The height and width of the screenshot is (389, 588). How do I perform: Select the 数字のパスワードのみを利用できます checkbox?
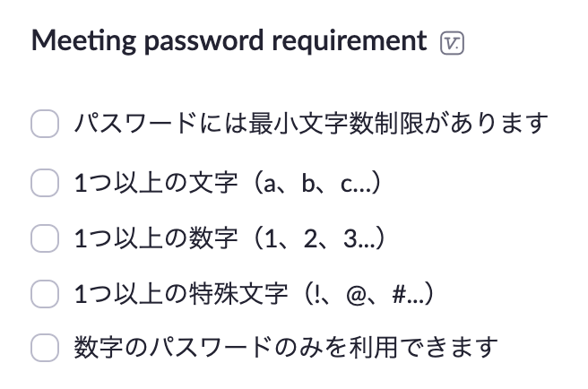pos(45,348)
